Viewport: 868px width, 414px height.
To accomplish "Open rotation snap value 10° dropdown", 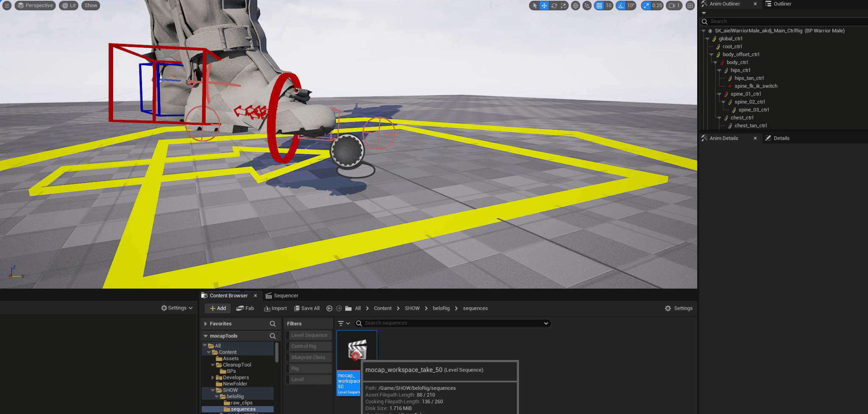I will tap(631, 6).
